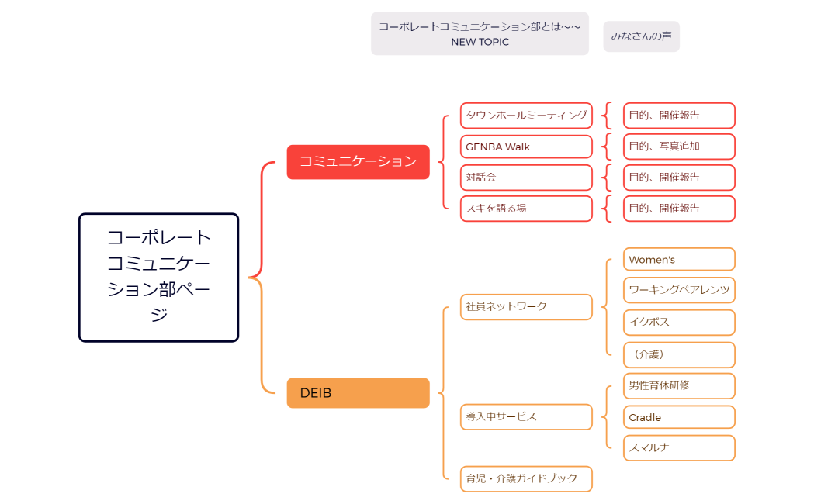The width and height of the screenshot is (814, 504).
Task: Click the ワーキングペアレンツ node
Action: click(x=679, y=291)
